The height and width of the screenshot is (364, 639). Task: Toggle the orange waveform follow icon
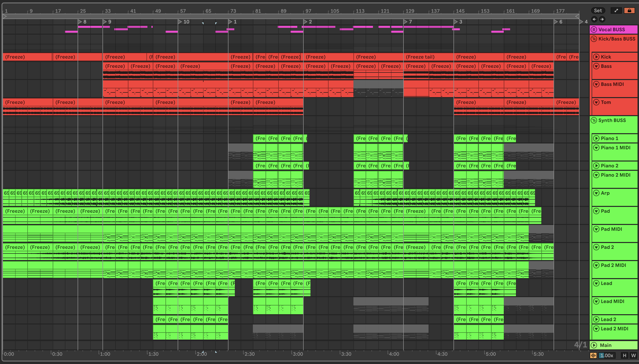pos(593,355)
